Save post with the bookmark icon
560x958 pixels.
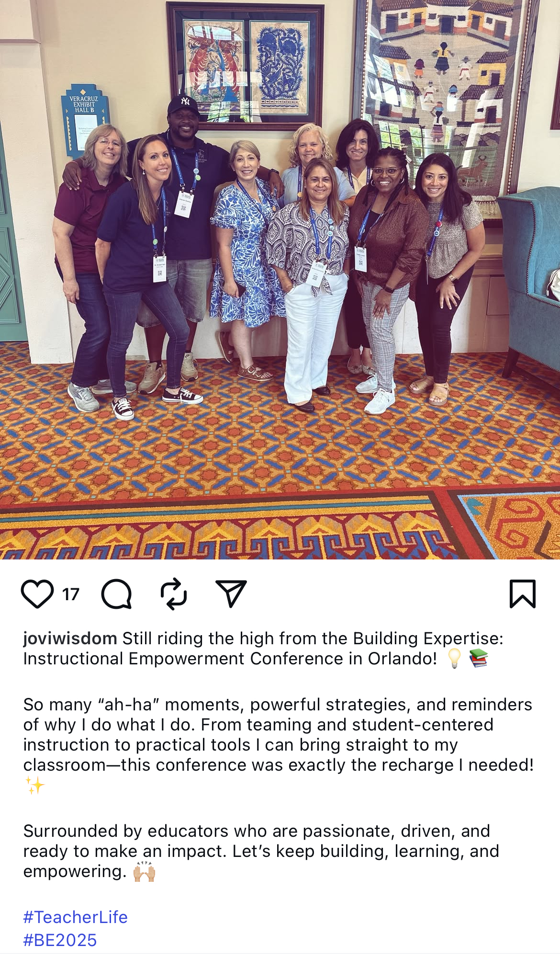click(523, 594)
